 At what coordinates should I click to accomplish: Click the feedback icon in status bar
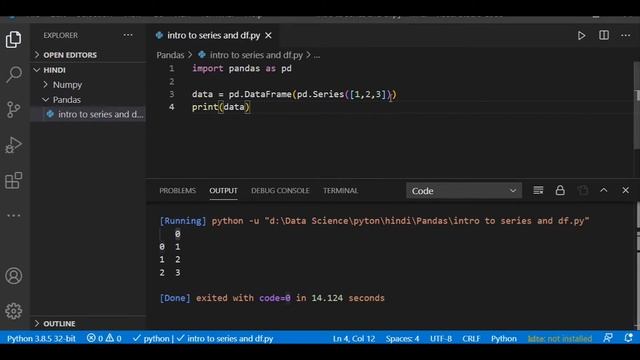point(607,338)
